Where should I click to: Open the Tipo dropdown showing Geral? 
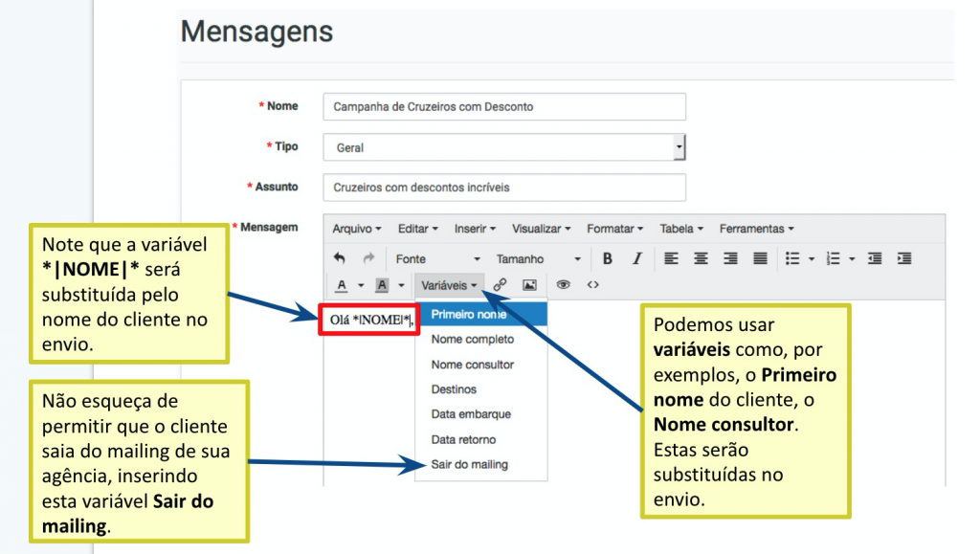coord(504,147)
